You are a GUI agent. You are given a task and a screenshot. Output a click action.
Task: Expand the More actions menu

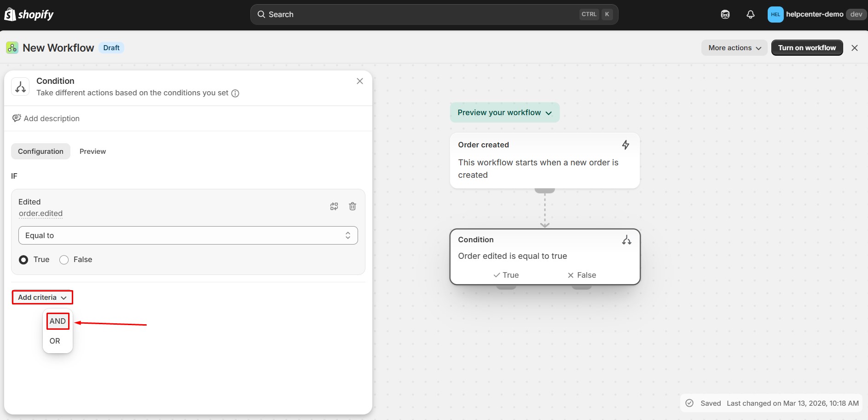click(734, 48)
